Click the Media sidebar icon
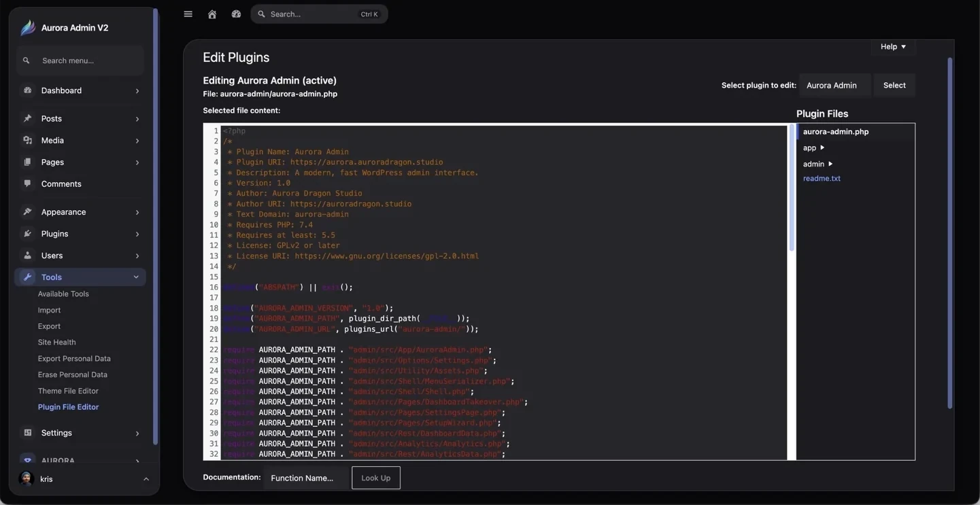The image size is (980, 505). (x=27, y=140)
